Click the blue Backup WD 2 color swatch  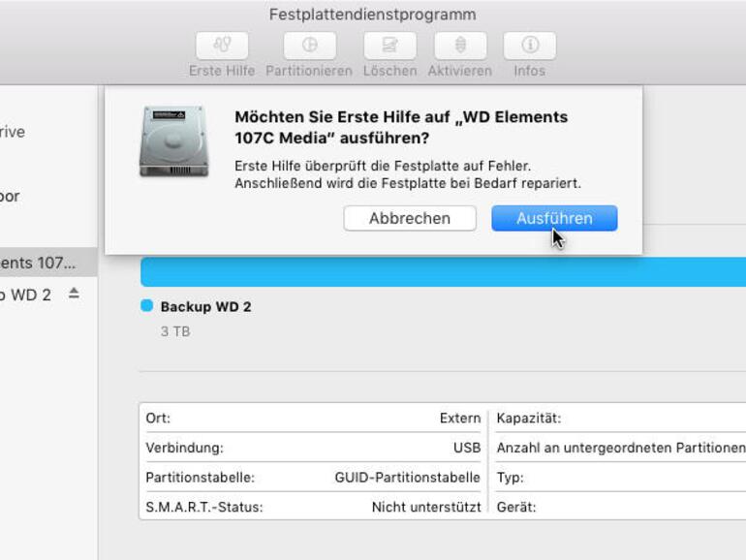[x=147, y=305]
